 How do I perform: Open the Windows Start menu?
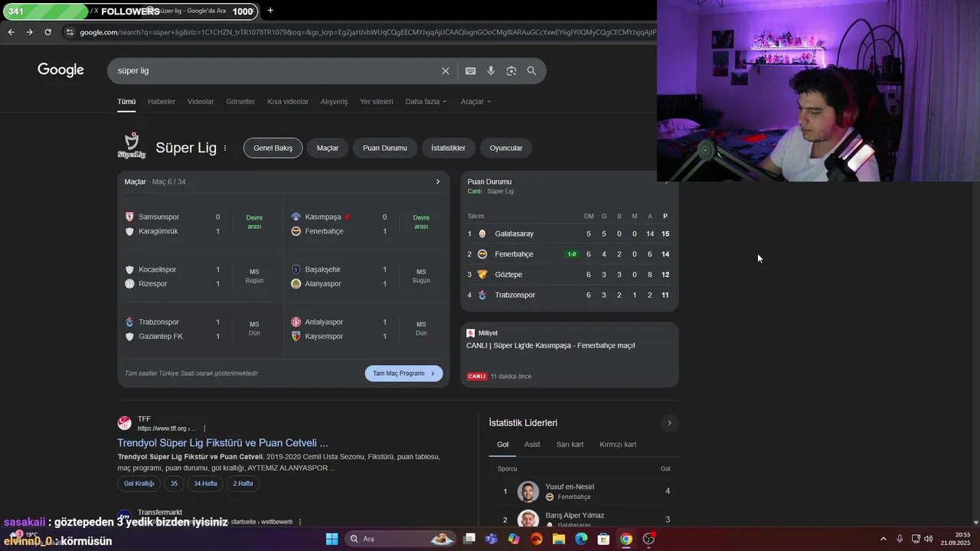coord(332,539)
